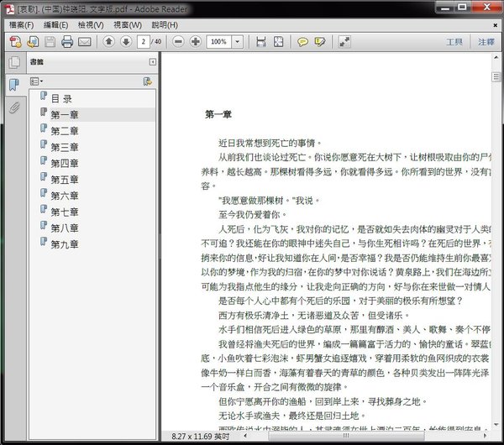Select the 第五章 bookmark
This screenshot has width=504, height=445.
[64, 179]
